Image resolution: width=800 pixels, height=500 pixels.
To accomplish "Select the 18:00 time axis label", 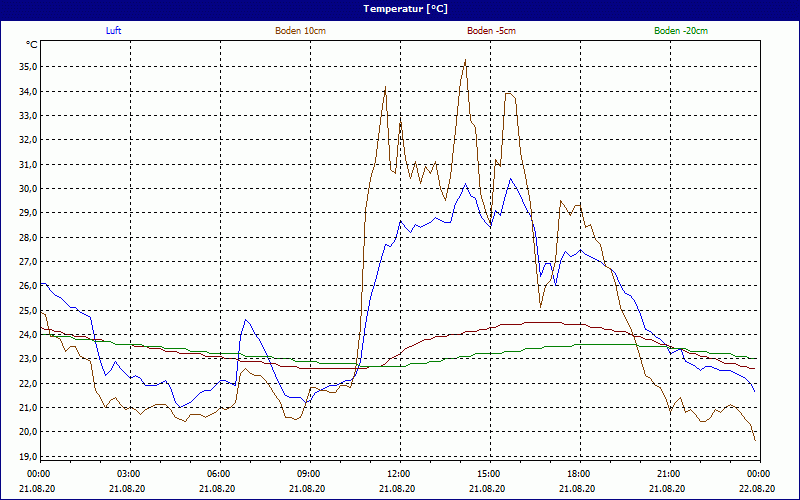I will [578, 474].
